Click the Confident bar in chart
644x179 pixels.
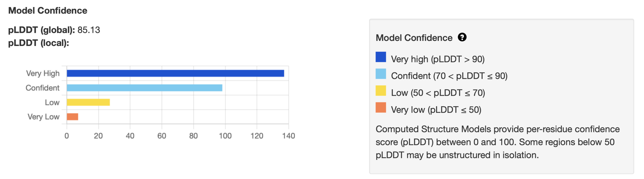(144, 88)
